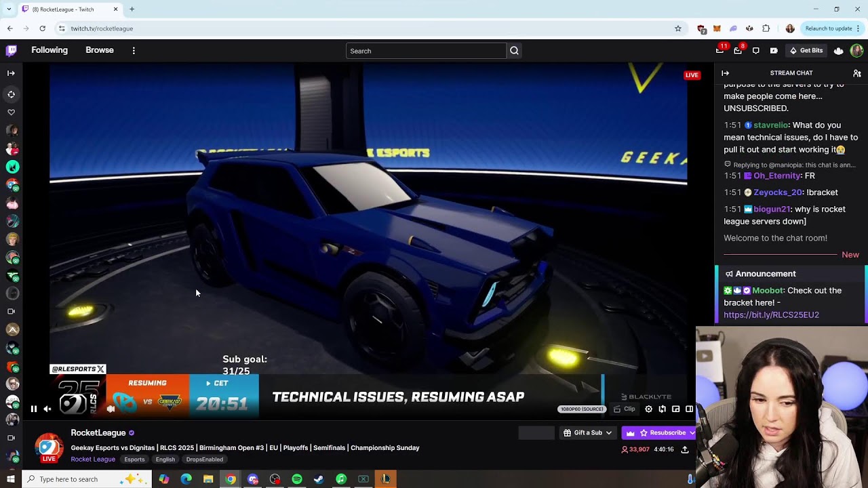Open Twitch home via the purple logo
Viewport: 868px width, 488px height.
click(x=12, y=50)
